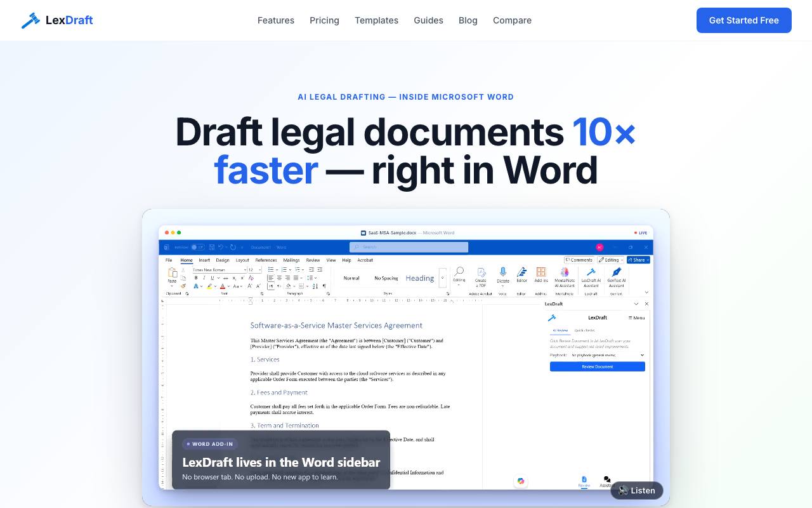Click the Bullets list icon

[x=271, y=270]
